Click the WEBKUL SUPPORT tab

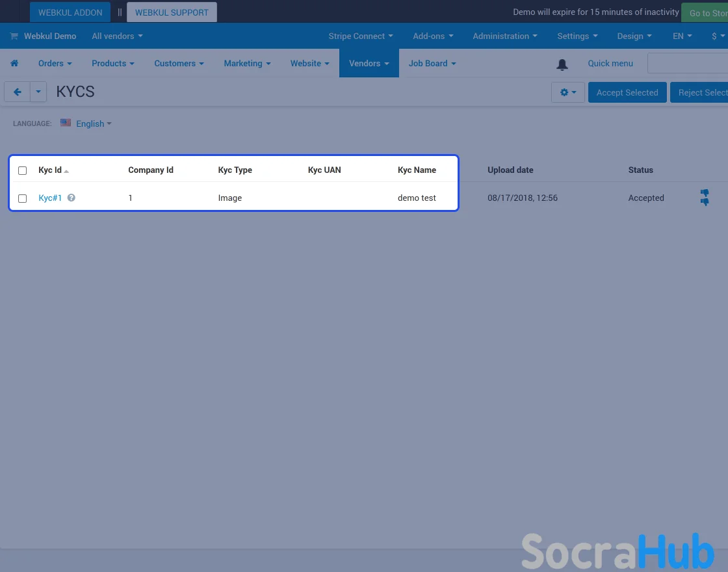[x=172, y=12]
